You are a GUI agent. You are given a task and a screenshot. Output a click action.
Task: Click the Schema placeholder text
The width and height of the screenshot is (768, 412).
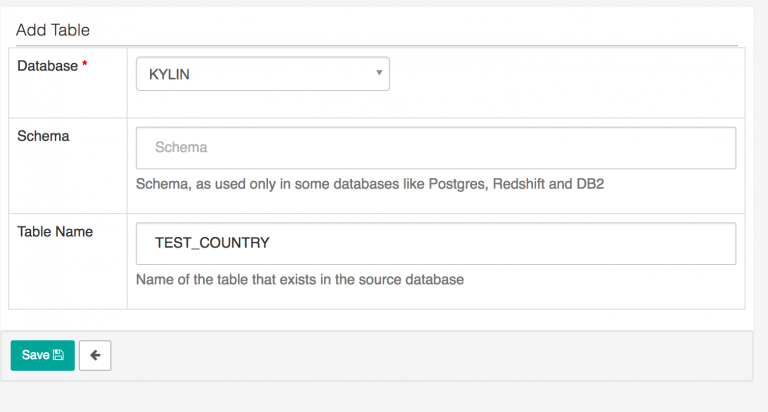[x=181, y=147]
